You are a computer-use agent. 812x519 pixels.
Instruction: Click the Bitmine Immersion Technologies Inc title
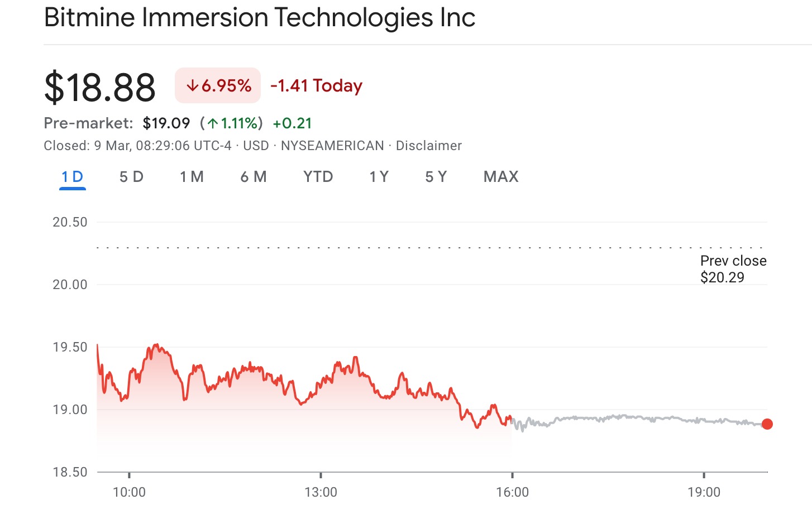point(260,17)
